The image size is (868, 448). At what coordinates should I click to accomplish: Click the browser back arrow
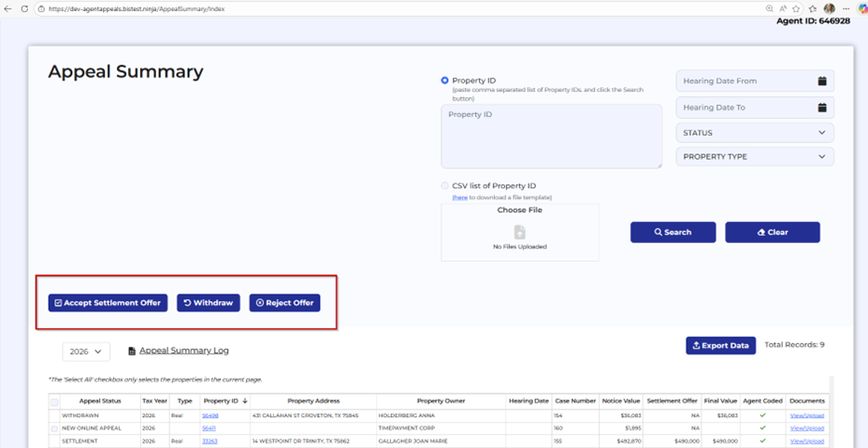point(8,8)
